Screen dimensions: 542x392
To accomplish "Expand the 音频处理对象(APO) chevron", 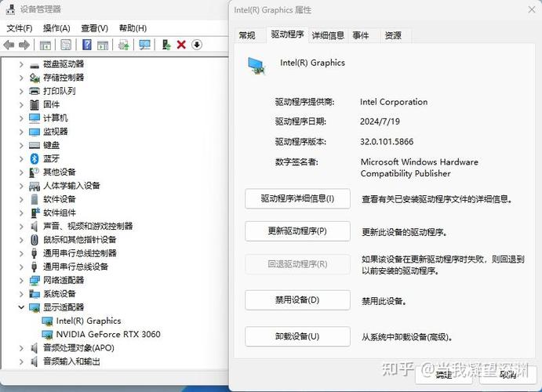I will (21, 348).
